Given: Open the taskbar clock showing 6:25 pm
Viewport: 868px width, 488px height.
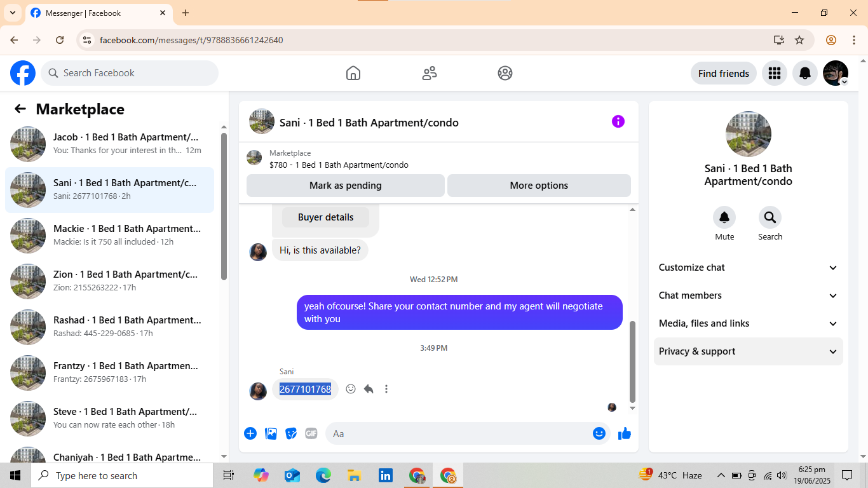Looking at the screenshot, I should coord(811,475).
